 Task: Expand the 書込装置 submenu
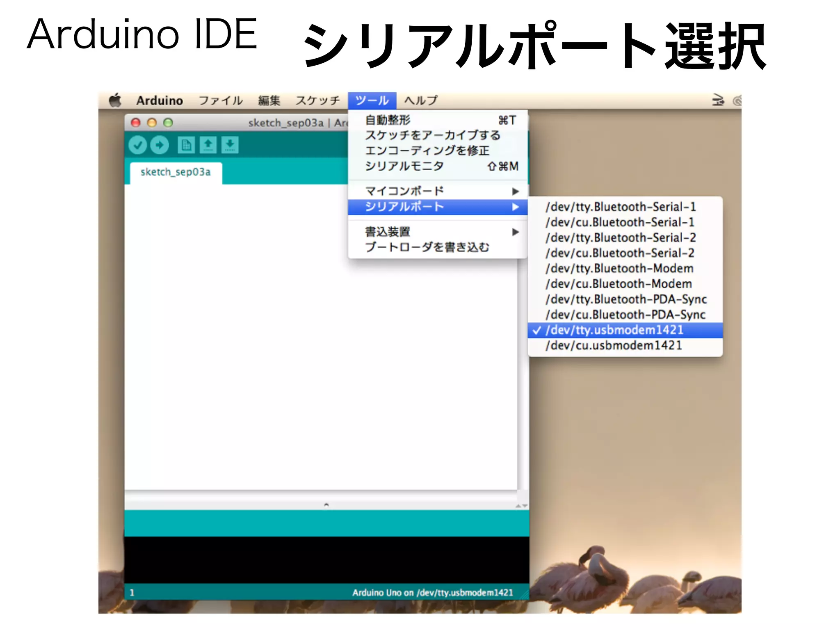(438, 232)
